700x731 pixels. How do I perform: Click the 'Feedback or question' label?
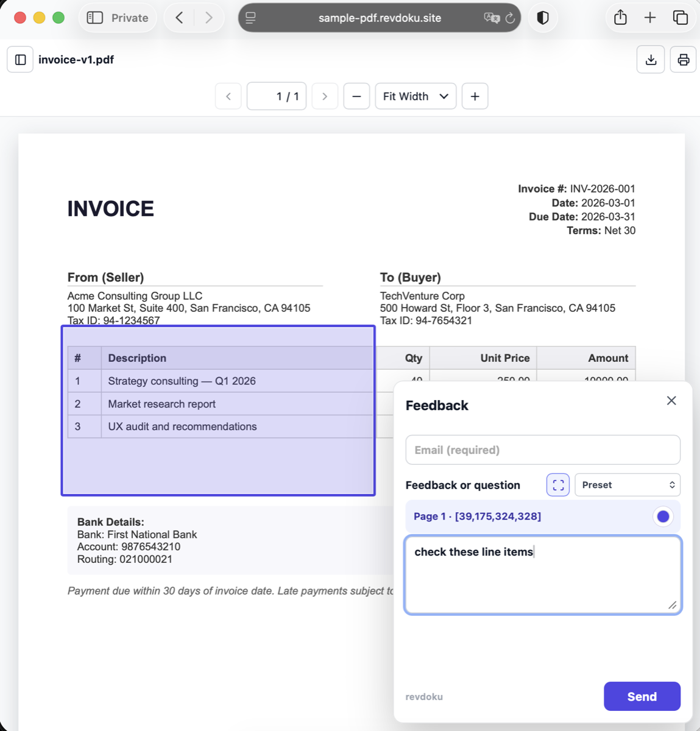(x=463, y=486)
